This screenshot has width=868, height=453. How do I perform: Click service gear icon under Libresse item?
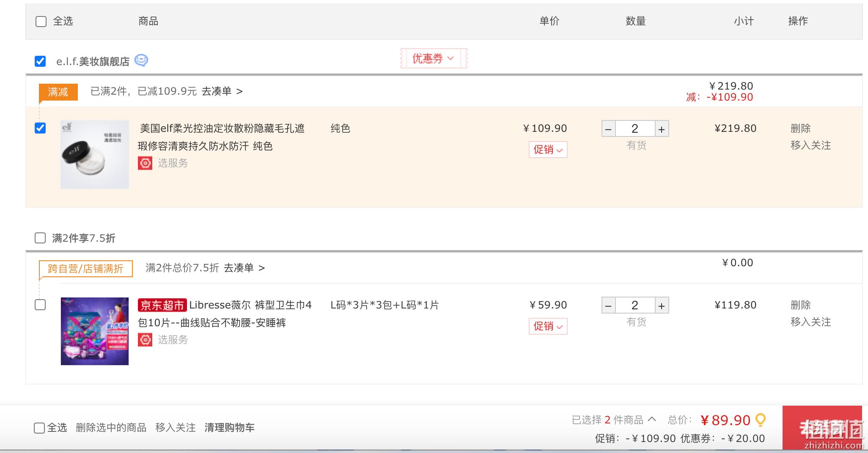pyautogui.click(x=145, y=340)
